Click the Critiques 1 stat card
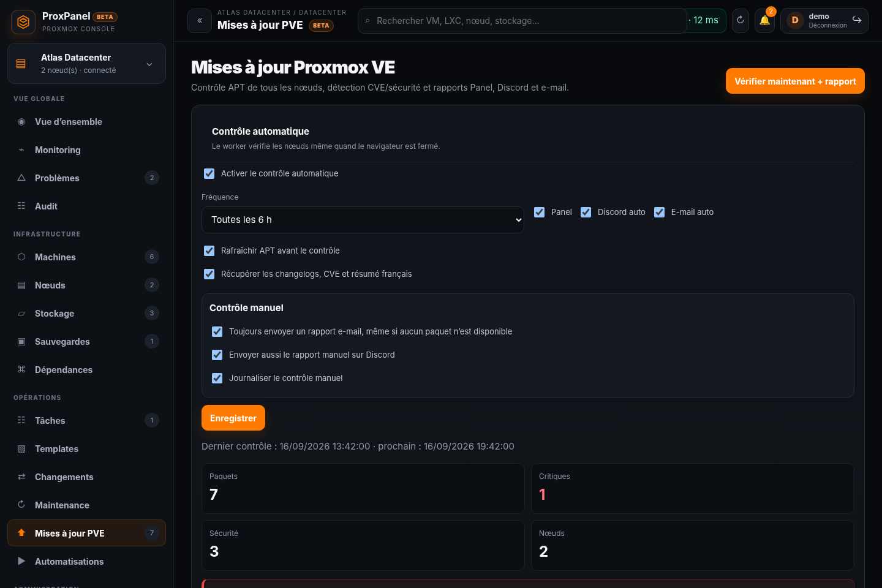 (x=693, y=488)
